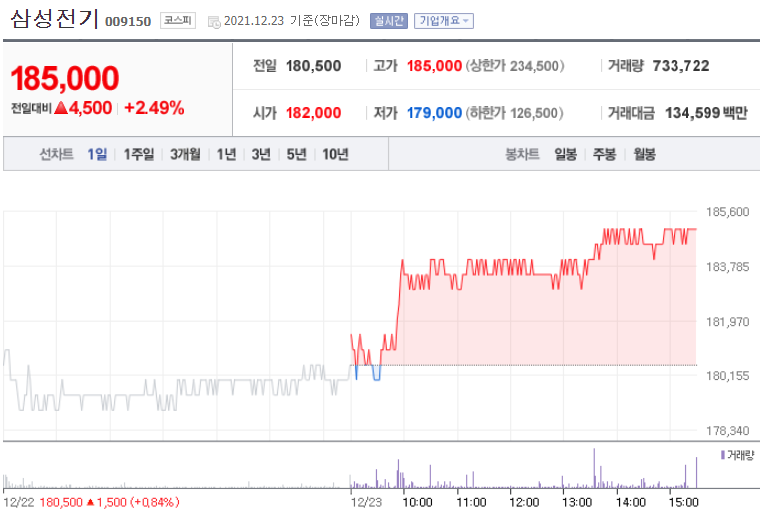Image resolution: width=760 pixels, height=530 pixels.
Task: Click the stock code 009150
Action: [128, 21]
